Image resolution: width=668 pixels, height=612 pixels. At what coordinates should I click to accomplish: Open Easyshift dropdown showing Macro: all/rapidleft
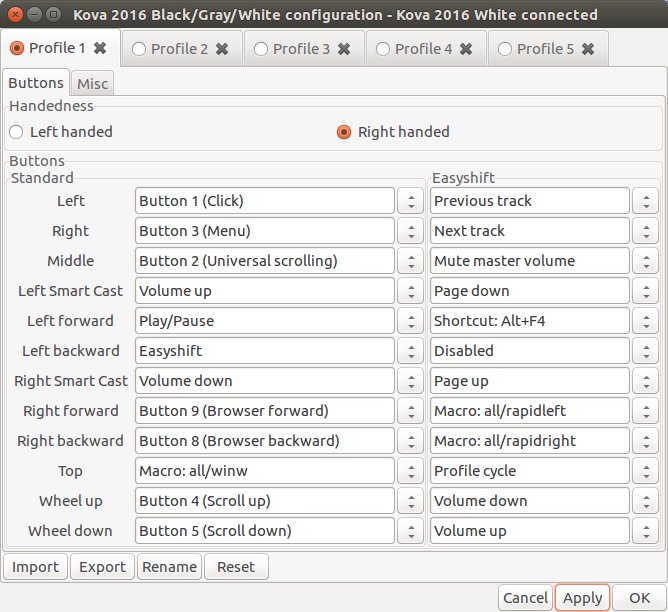pos(530,411)
